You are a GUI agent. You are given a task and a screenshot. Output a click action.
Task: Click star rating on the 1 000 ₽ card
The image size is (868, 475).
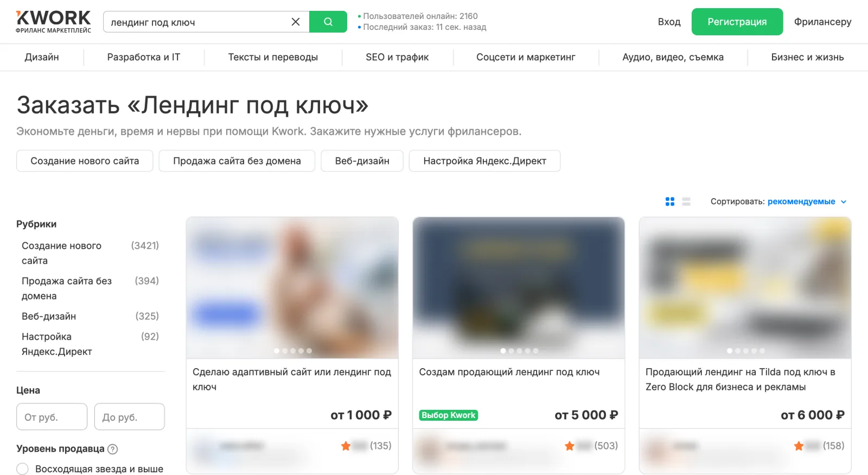tap(346, 446)
